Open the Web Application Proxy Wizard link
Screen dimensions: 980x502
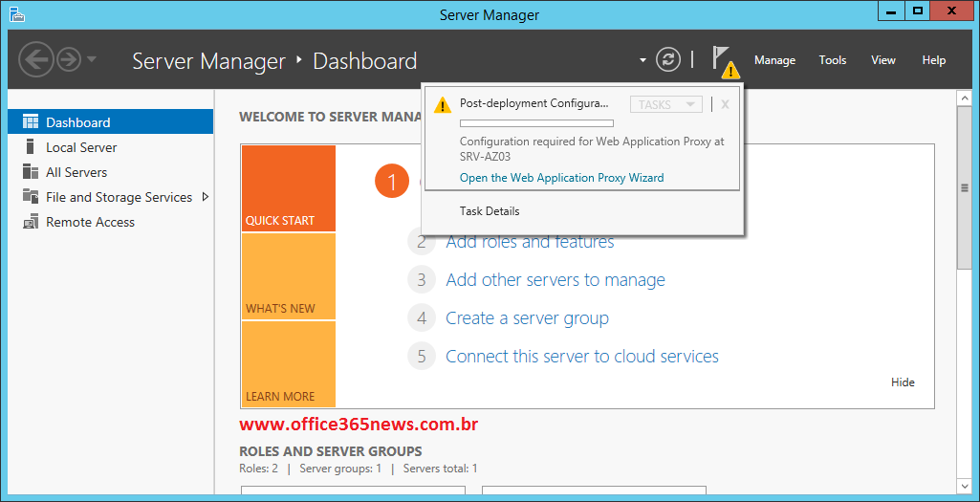[x=561, y=178]
